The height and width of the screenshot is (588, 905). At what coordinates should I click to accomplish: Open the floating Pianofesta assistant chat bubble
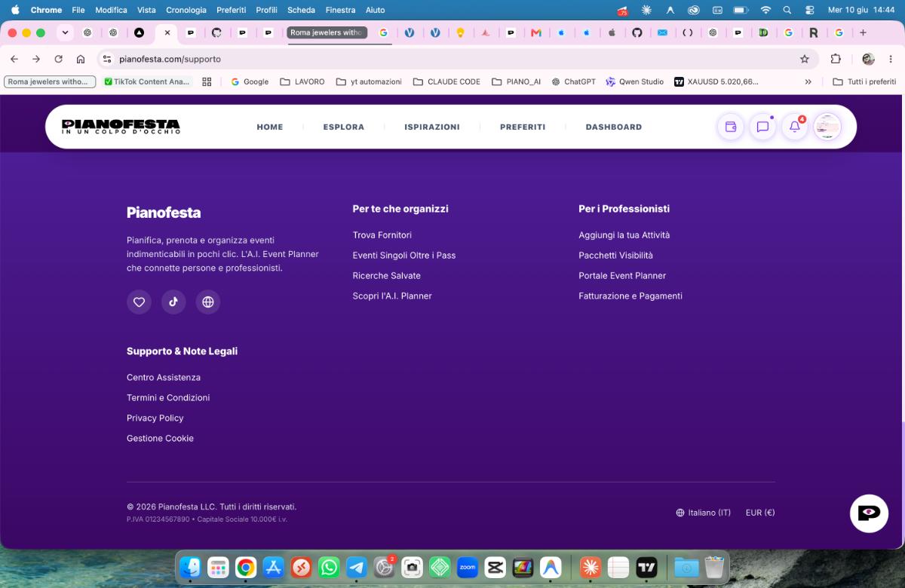[869, 513]
